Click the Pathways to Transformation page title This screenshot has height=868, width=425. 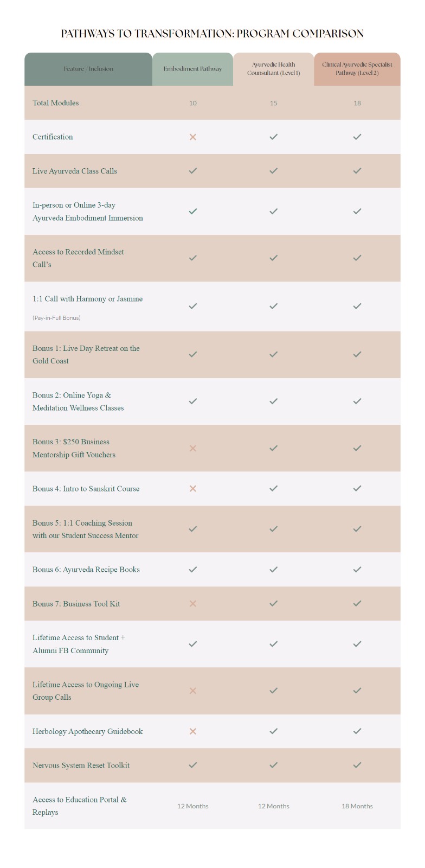tap(212, 34)
